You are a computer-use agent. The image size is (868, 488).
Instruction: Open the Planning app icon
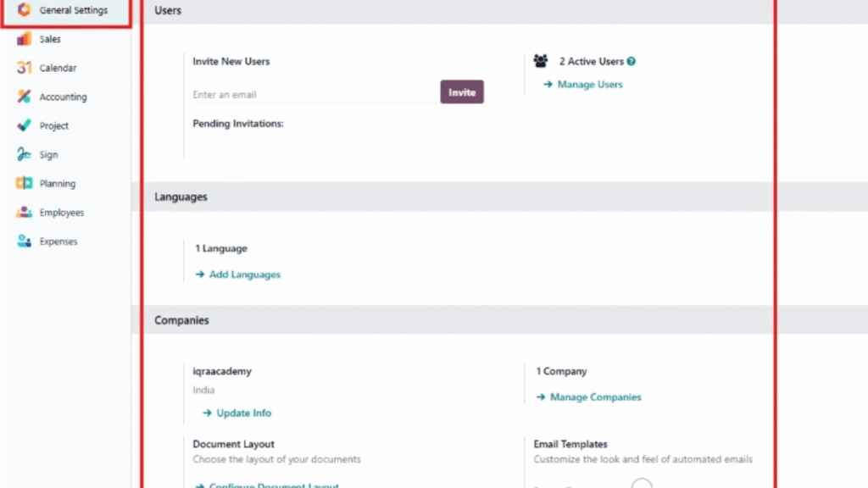[23, 183]
